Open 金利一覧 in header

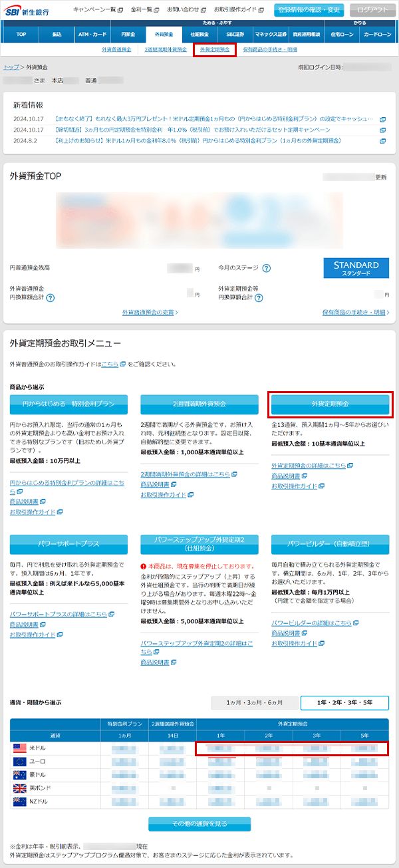(145, 10)
